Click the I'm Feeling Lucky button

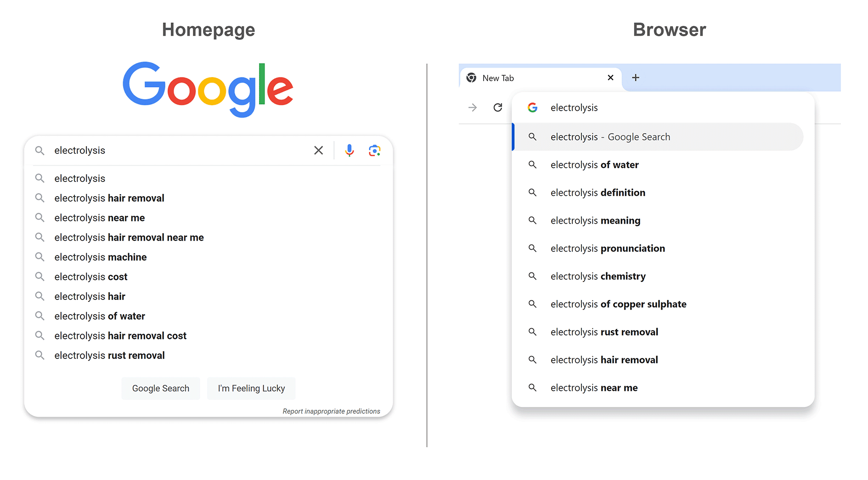251,388
